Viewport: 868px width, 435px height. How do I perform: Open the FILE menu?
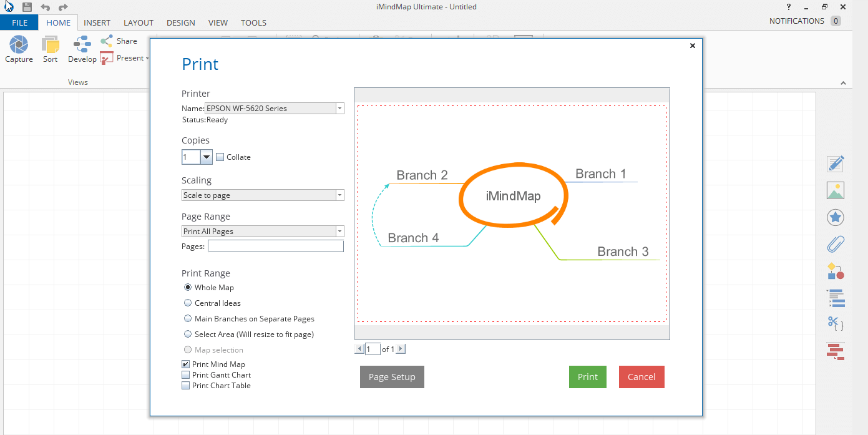pyautogui.click(x=19, y=22)
